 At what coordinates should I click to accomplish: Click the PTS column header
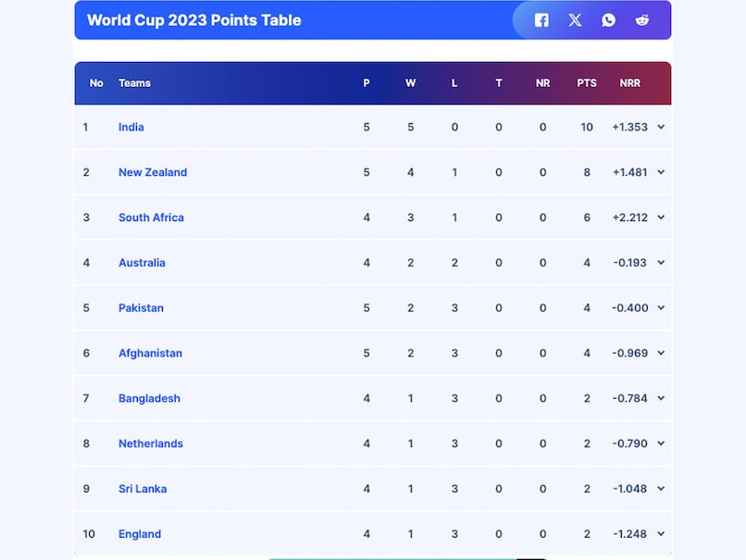pyautogui.click(x=587, y=83)
